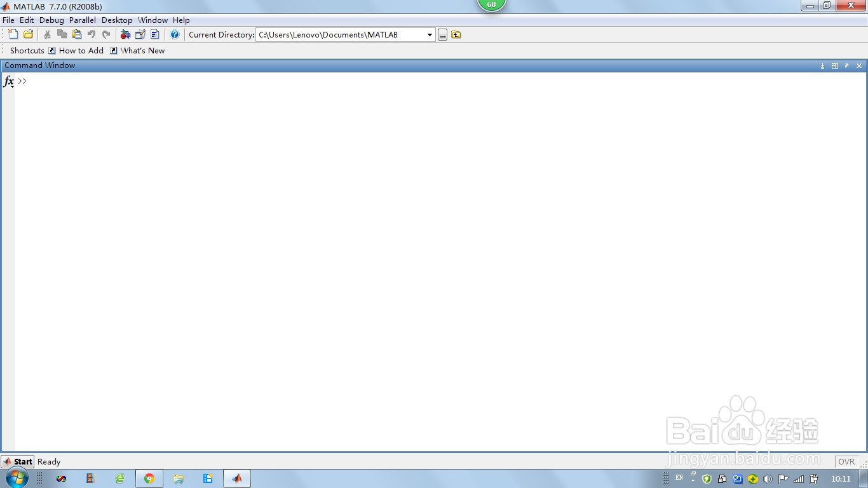Go up one directory level
This screenshot has width=868, height=488.
pos(456,35)
